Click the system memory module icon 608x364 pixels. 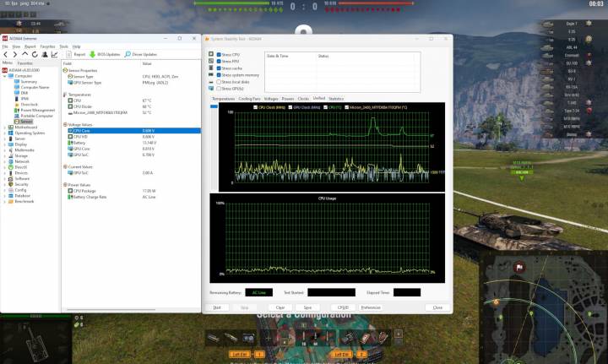tap(211, 74)
